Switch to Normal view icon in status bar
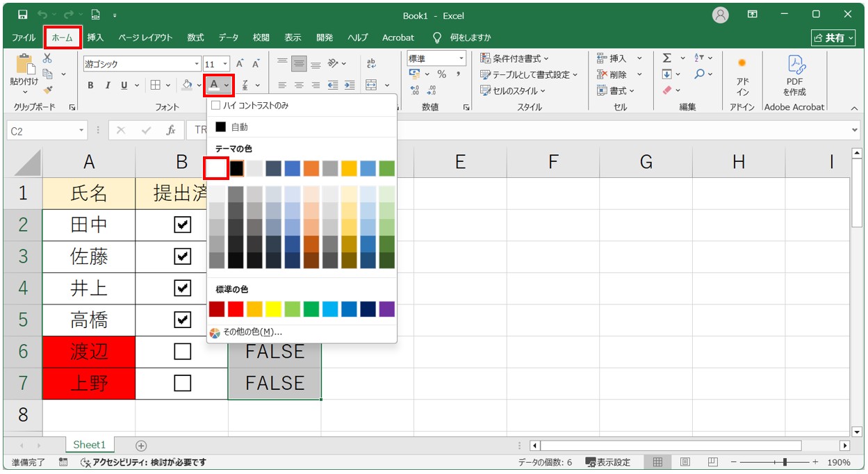The height and width of the screenshot is (474, 868). point(657,462)
